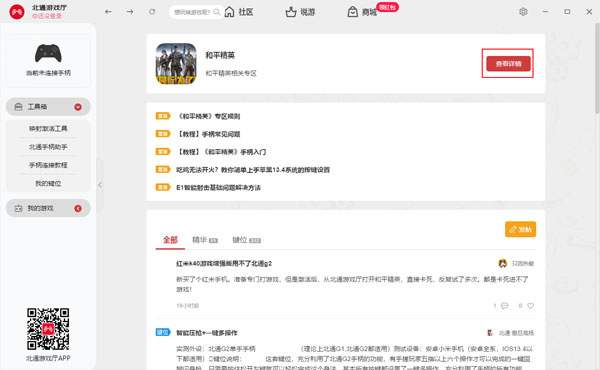The height and width of the screenshot is (370, 600).
Task: Click the search magnifier icon
Action: [x=217, y=12]
